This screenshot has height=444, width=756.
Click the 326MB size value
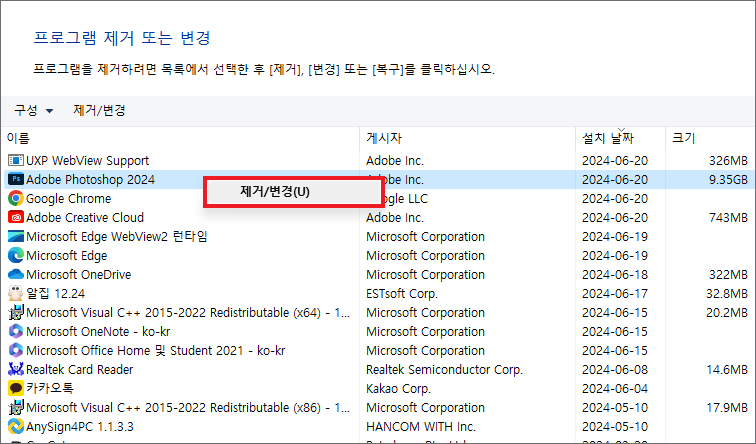728,161
